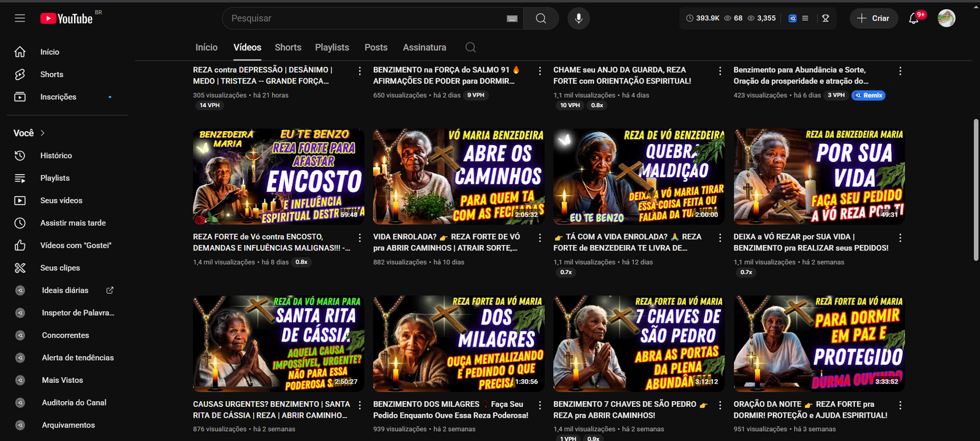Open the Posts channel tab
This screenshot has width=980, height=441.
pyautogui.click(x=376, y=47)
